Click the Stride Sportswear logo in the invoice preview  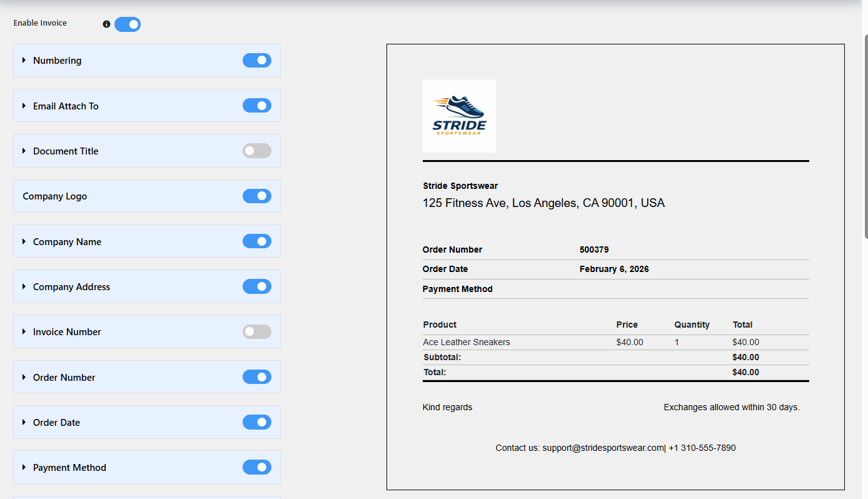pyautogui.click(x=459, y=116)
